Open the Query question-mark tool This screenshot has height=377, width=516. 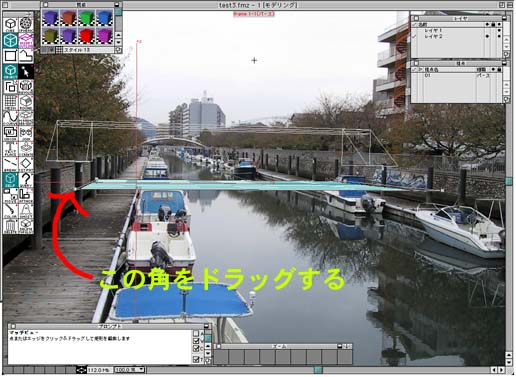coord(26,180)
